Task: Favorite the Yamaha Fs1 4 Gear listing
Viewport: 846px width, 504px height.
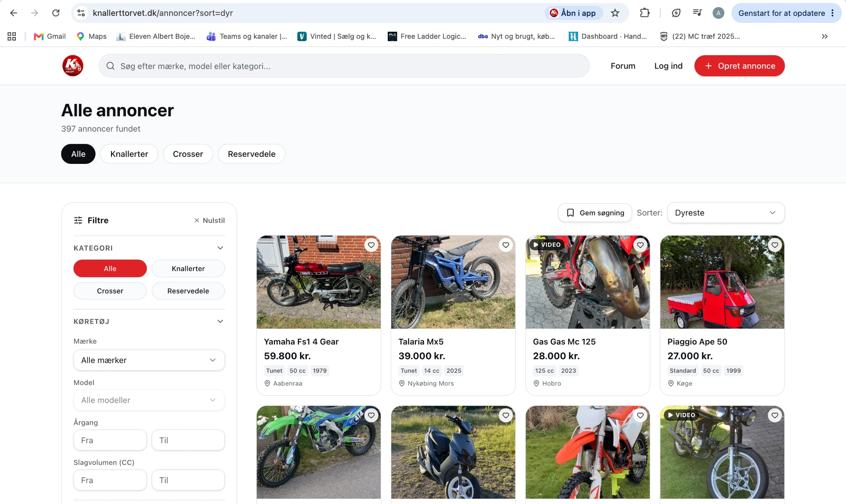Action: click(x=371, y=245)
